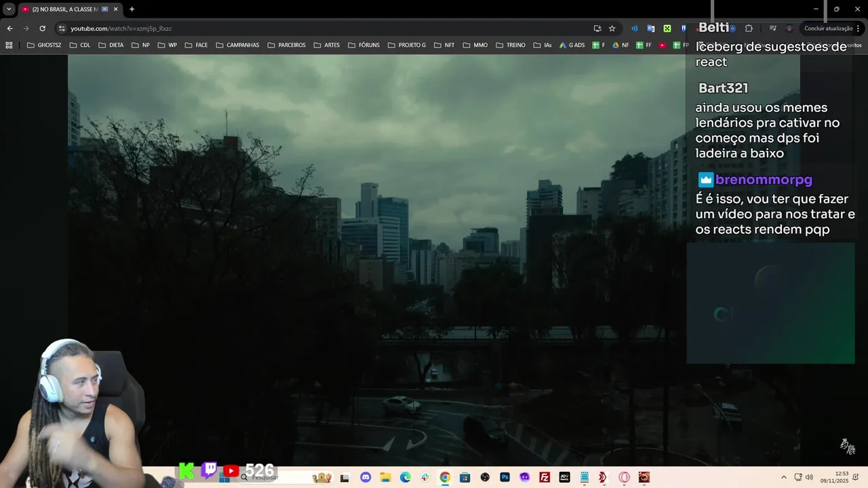Open volume control in system tray
The height and width of the screenshot is (488, 868).
click(x=809, y=477)
